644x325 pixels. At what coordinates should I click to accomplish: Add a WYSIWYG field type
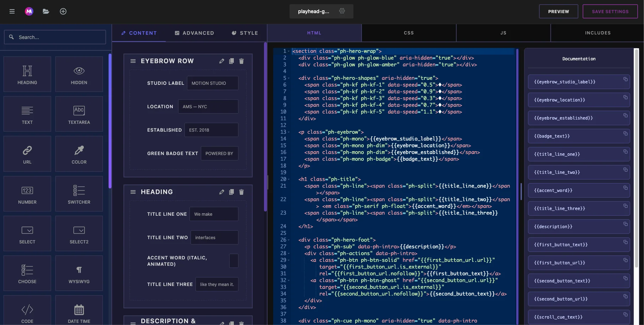[x=79, y=273]
